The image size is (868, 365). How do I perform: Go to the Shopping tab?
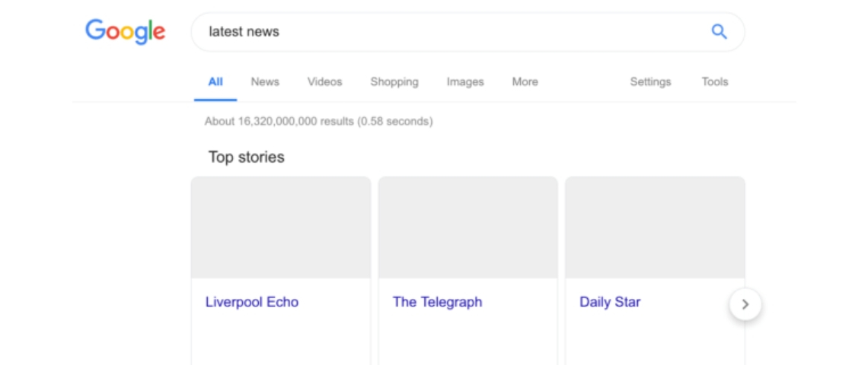[394, 82]
